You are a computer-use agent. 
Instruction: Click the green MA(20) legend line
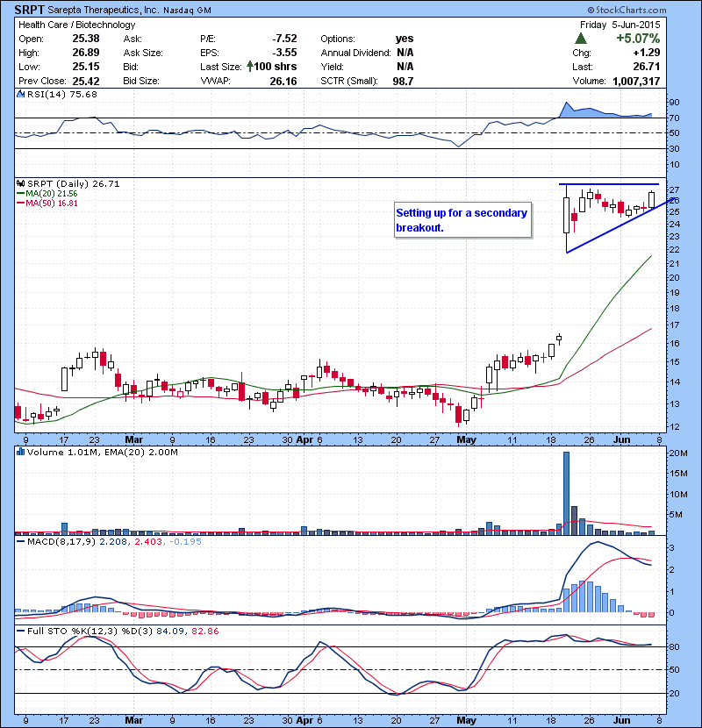(22, 193)
